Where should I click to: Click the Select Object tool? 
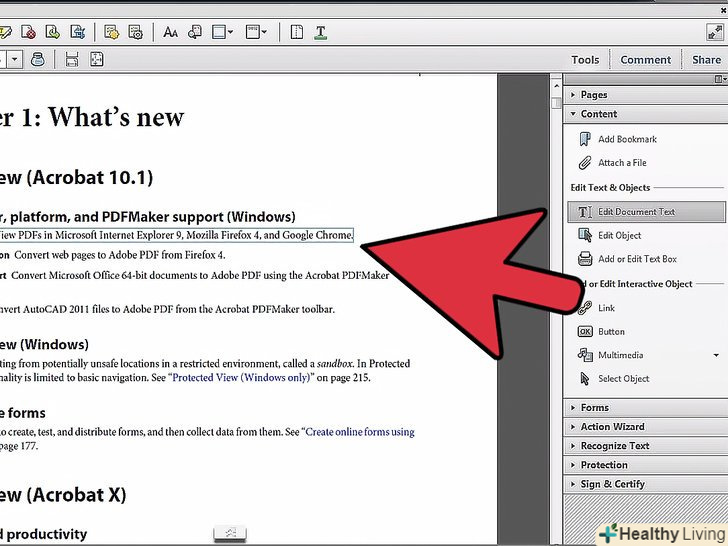click(x=624, y=378)
